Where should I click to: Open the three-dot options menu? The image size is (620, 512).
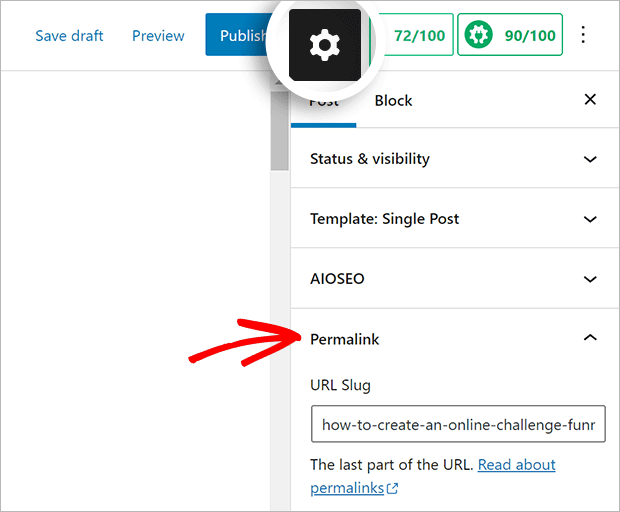tap(584, 36)
